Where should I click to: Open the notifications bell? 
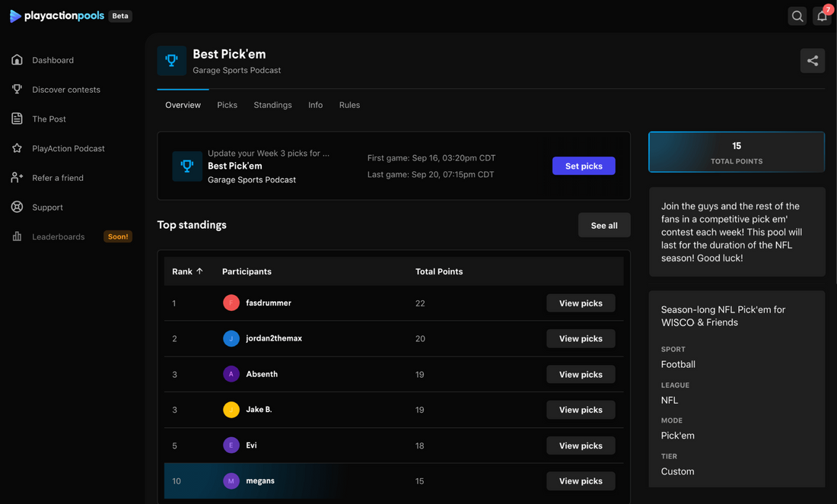coord(822,16)
